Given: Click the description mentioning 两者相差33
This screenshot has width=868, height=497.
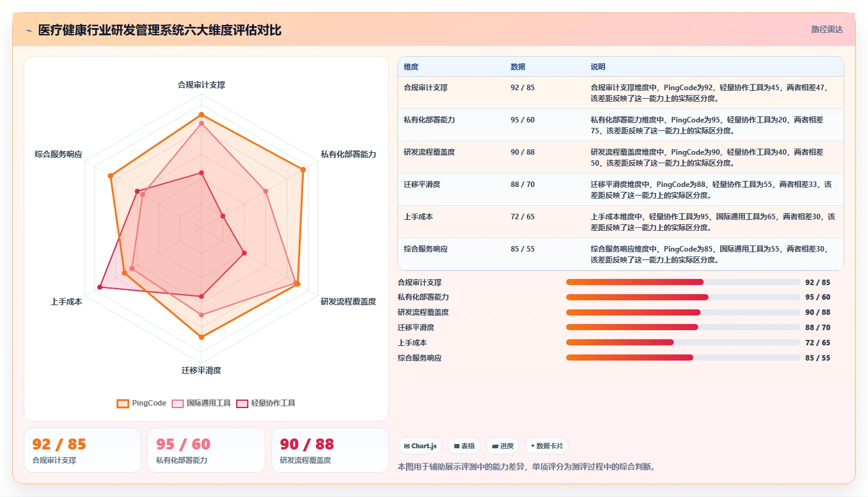Looking at the screenshot, I should point(711,189).
